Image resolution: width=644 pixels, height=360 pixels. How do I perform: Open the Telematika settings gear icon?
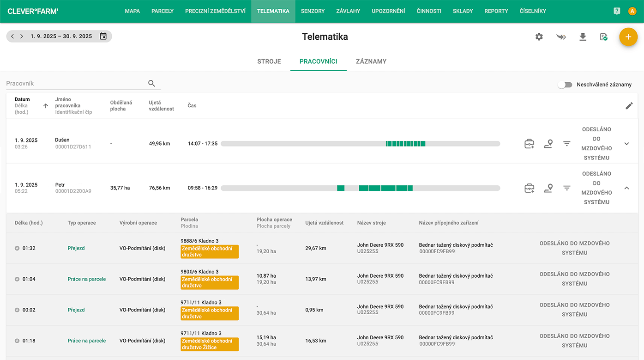point(539,37)
